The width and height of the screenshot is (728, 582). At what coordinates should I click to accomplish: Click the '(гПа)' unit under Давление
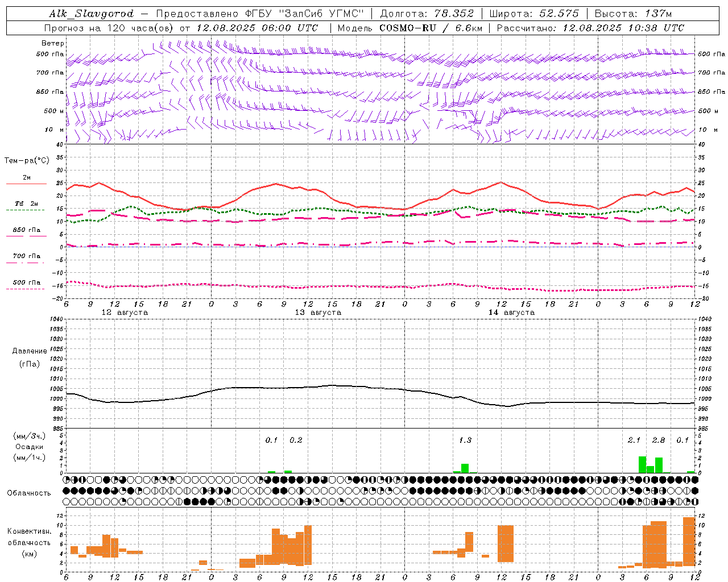tap(30, 364)
